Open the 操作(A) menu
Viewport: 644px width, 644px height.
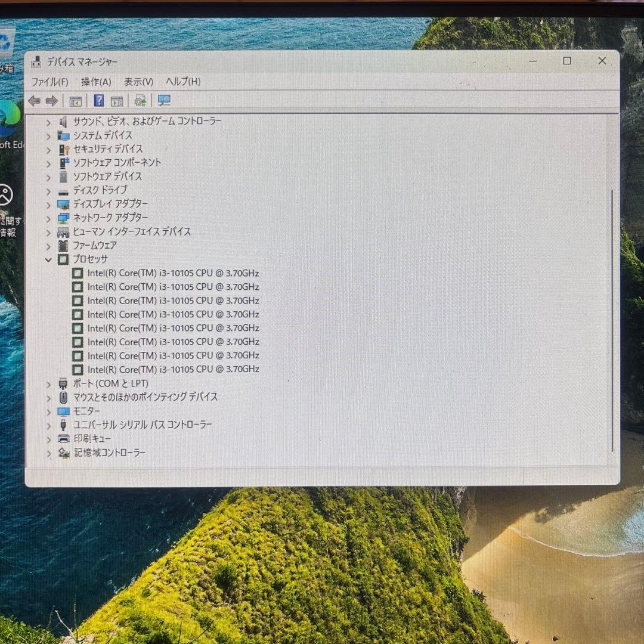[95, 82]
